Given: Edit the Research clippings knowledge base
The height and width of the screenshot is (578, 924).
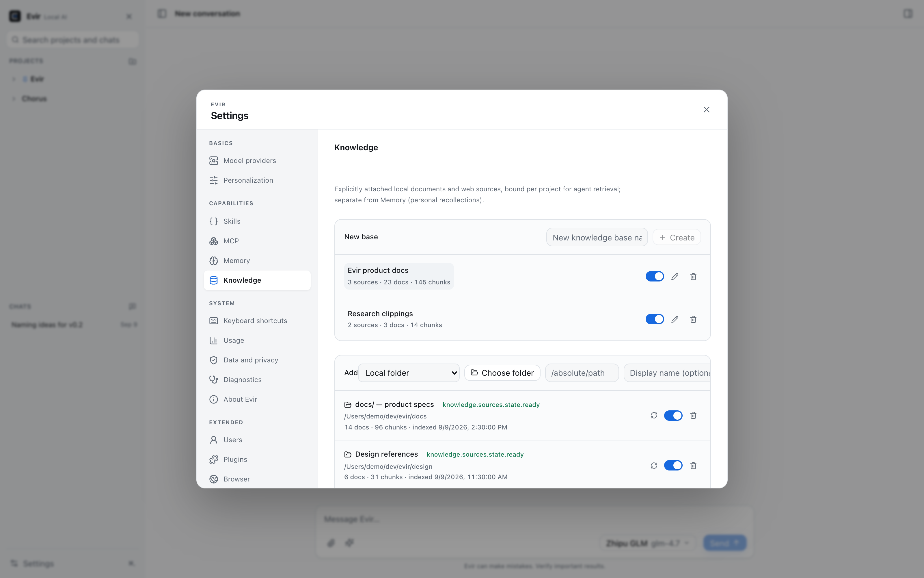Looking at the screenshot, I should (x=675, y=319).
